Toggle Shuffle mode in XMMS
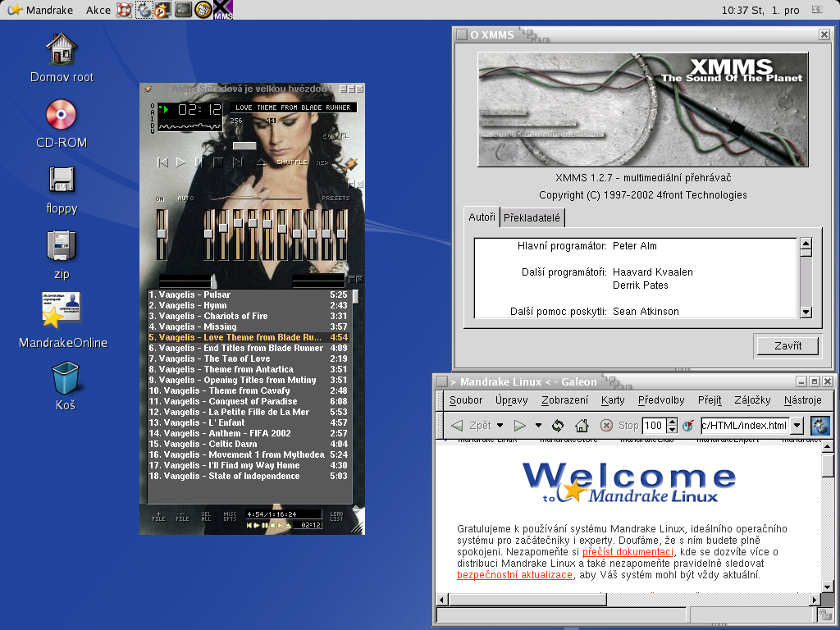 pyautogui.click(x=291, y=162)
